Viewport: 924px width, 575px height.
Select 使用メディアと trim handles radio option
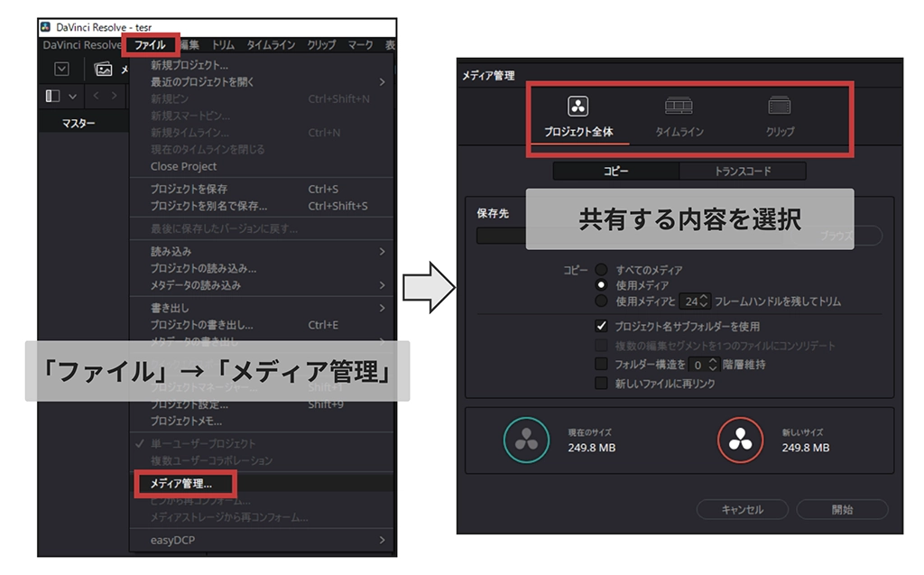pos(601,301)
